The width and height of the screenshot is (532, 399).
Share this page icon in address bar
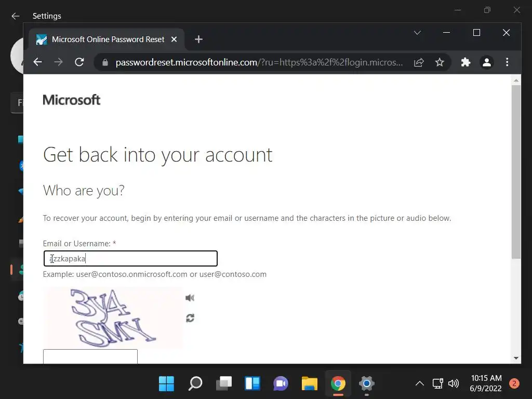click(419, 62)
